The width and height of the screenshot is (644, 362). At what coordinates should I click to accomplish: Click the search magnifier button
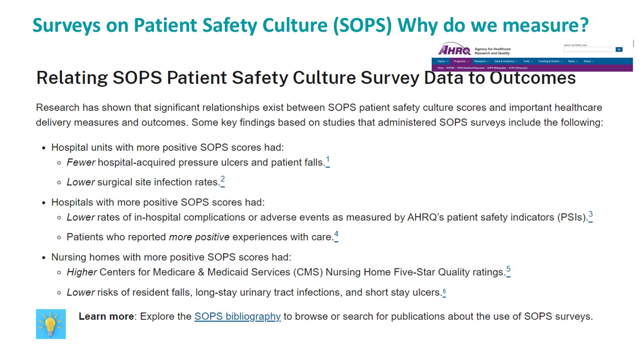[619, 49]
